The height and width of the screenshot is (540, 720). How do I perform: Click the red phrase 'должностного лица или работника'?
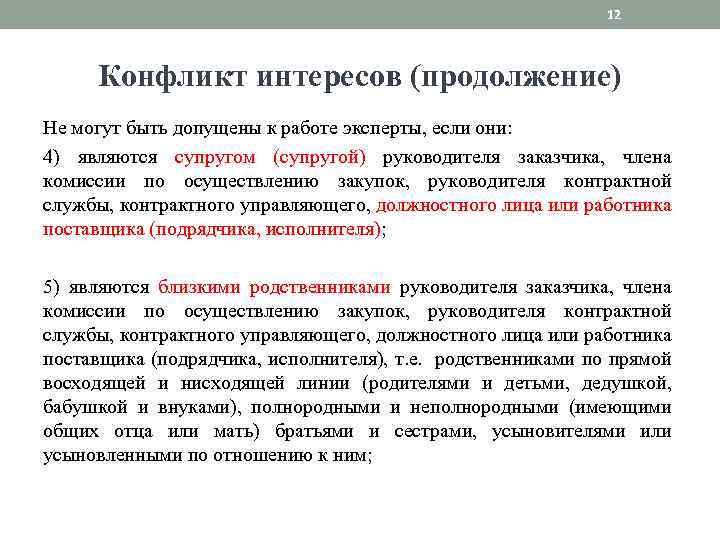pyautogui.click(x=524, y=205)
